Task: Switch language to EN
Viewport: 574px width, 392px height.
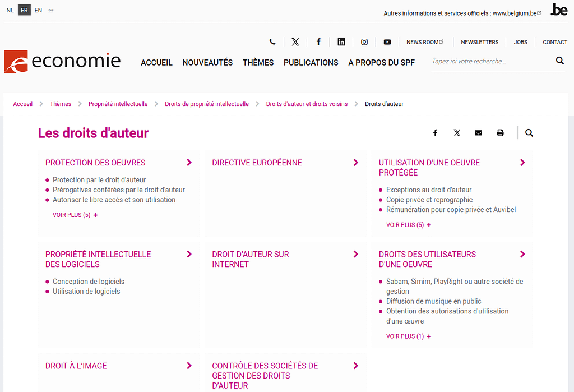Action: (38, 10)
